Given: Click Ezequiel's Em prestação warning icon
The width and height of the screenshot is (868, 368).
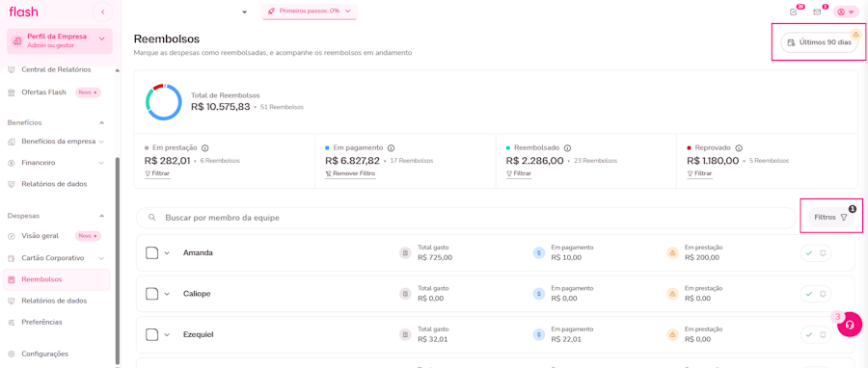Looking at the screenshot, I should [x=672, y=335].
